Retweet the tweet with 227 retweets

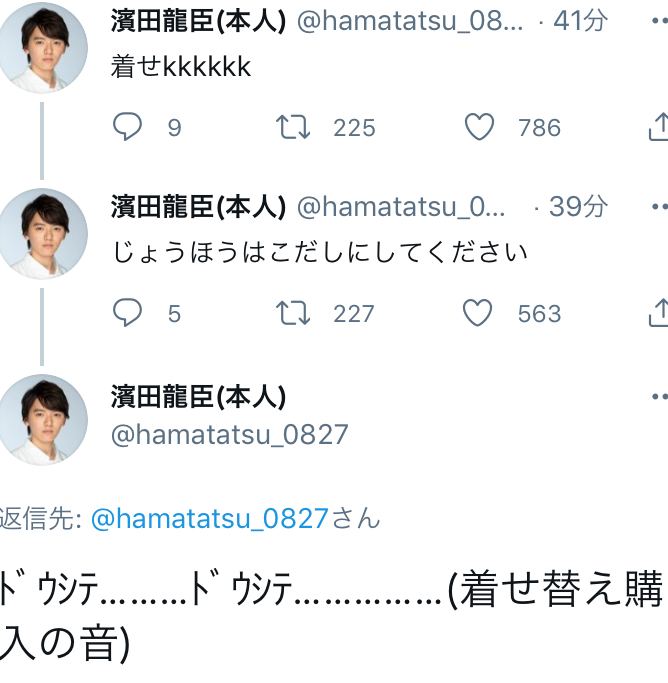point(293,313)
